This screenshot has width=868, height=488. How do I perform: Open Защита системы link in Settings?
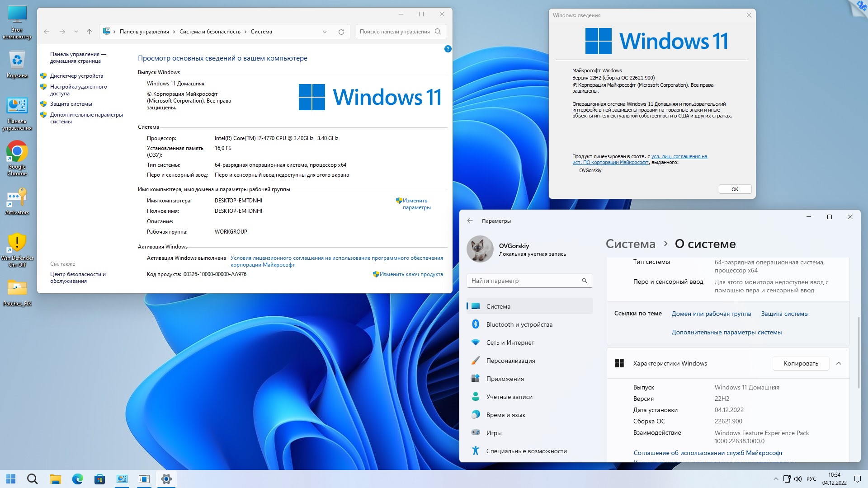785,314
